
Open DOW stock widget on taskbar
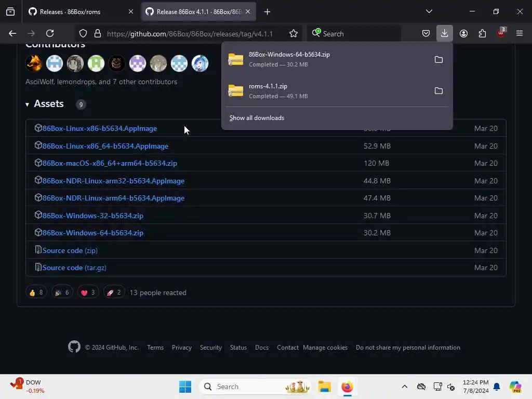pos(27,386)
